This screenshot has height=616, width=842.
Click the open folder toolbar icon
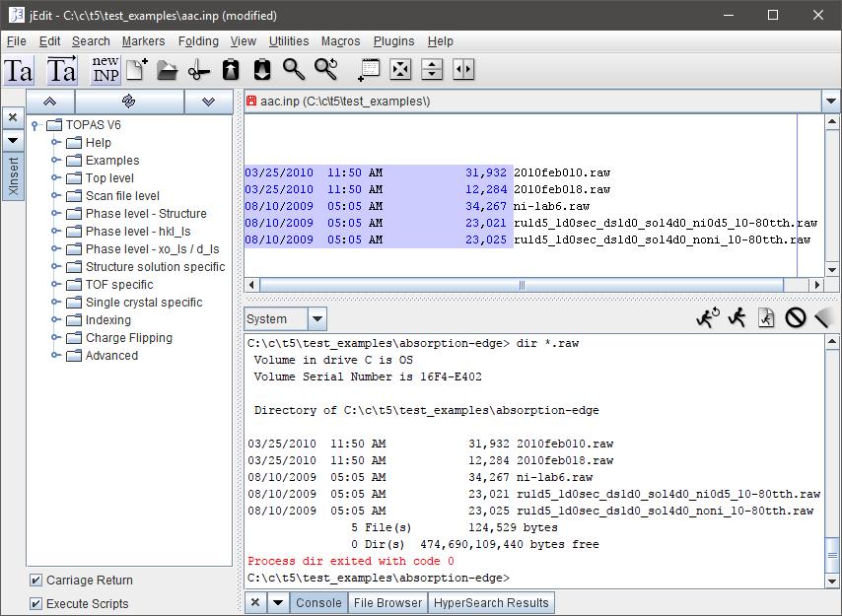pyautogui.click(x=168, y=69)
